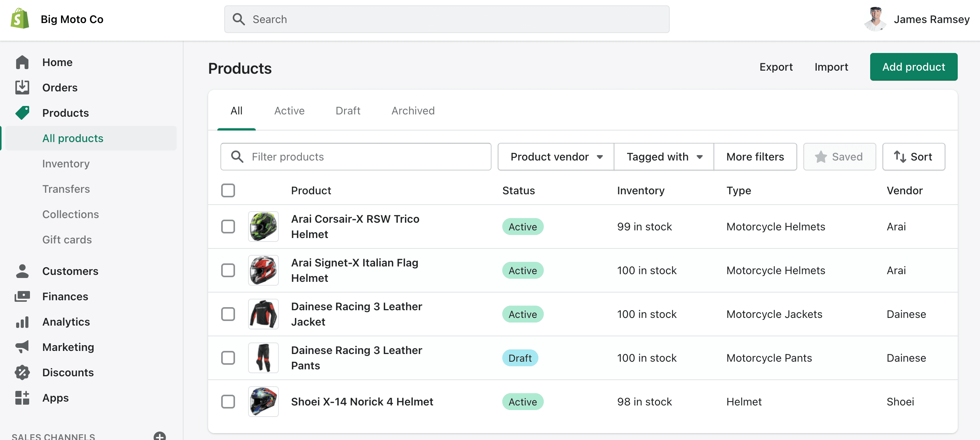This screenshot has height=440, width=980.
Task: Toggle Dainese Racing 3 Leather Pants checkbox
Action: 227,357
